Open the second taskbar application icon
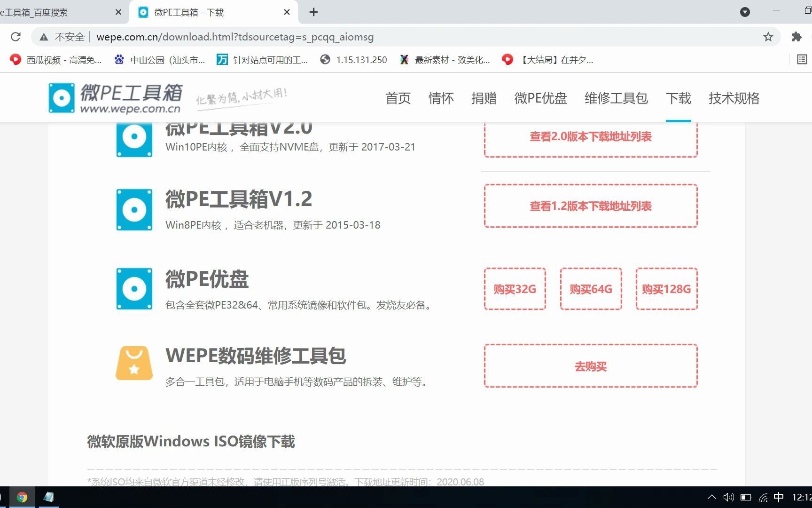Viewport: 812px width, 508px height. pos(48,497)
